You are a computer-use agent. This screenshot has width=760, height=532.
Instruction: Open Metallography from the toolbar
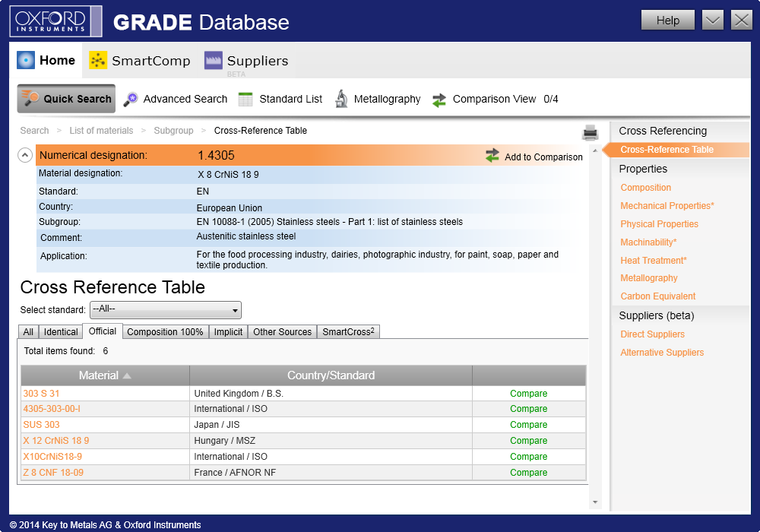378,99
